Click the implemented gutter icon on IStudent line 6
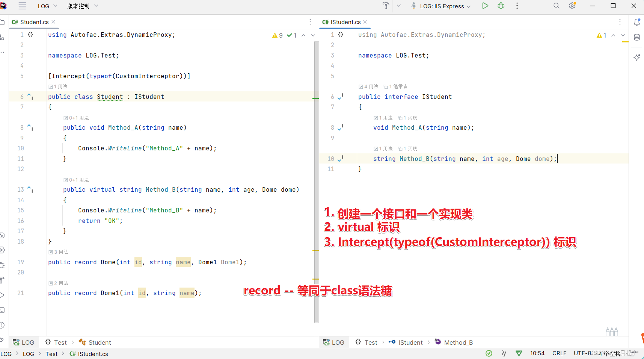 pos(340,97)
